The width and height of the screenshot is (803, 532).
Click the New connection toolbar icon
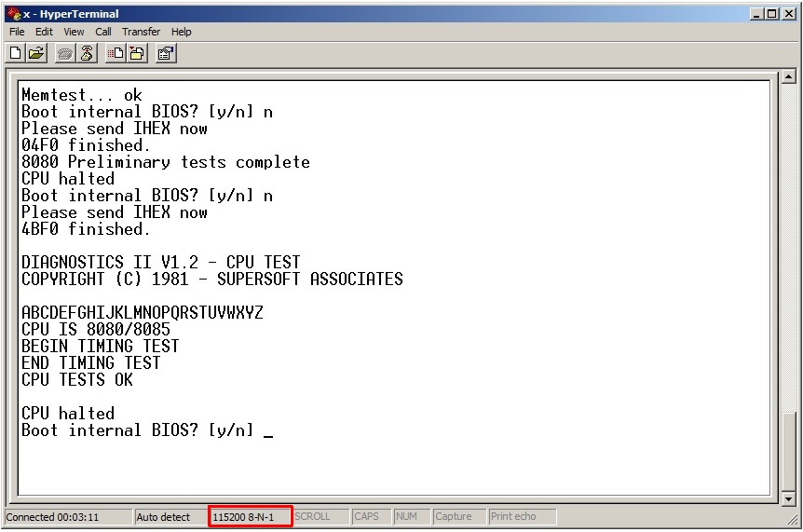tap(15, 53)
